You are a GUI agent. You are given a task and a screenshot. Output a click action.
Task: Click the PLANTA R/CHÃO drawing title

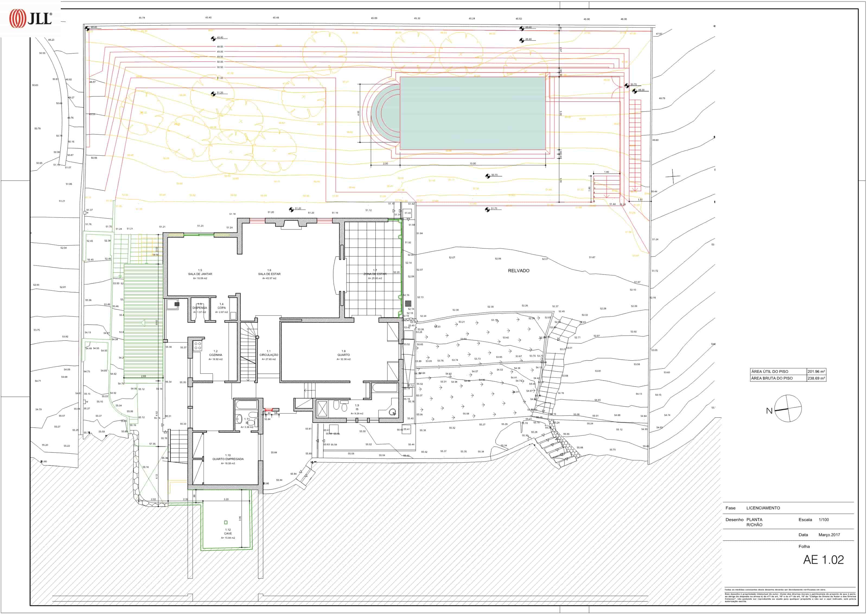click(754, 522)
